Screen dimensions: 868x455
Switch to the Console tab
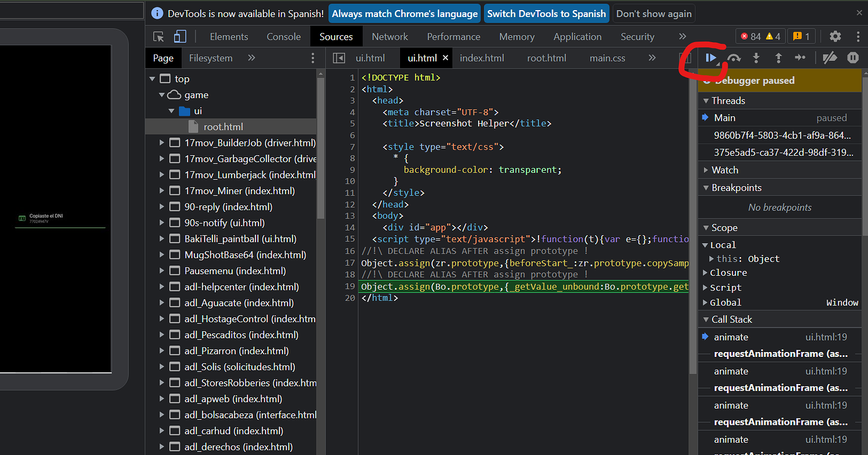click(x=283, y=36)
